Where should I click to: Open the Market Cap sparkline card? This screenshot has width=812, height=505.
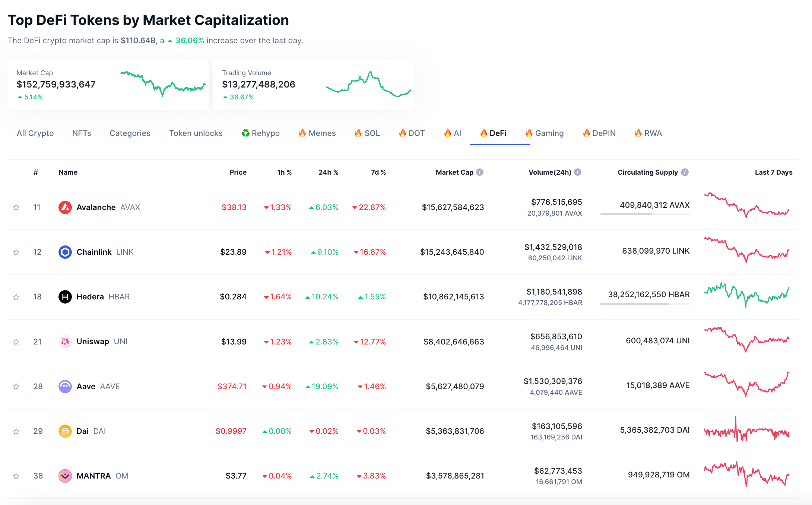point(108,85)
